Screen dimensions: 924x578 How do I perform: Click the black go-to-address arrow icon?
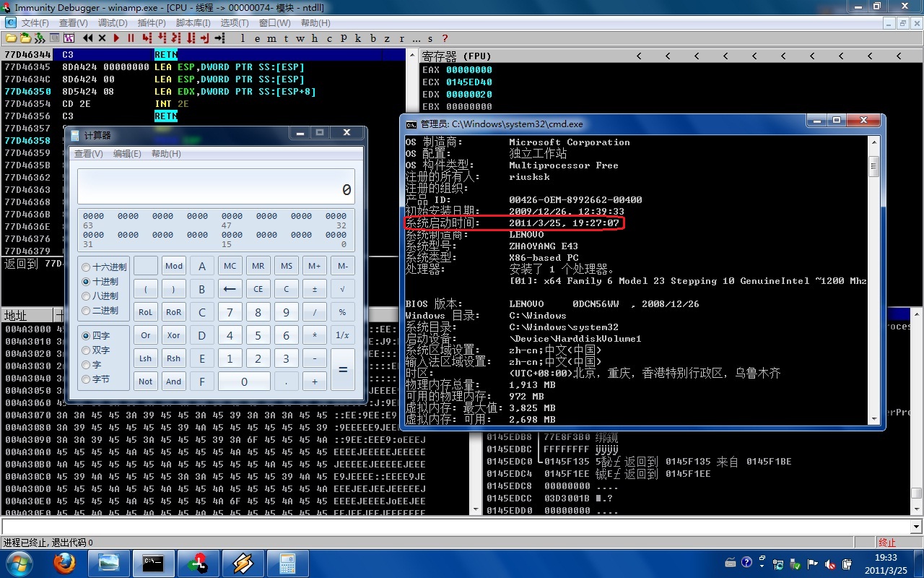coord(219,38)
